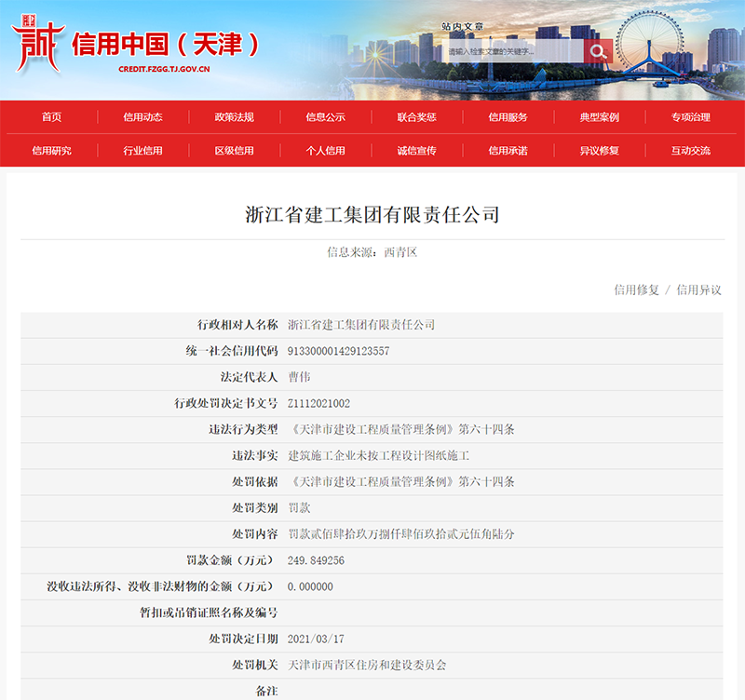745x700 pixels.
Task: Click the 行政相对人名称 company name value
Action: click(x=361, y=325)
